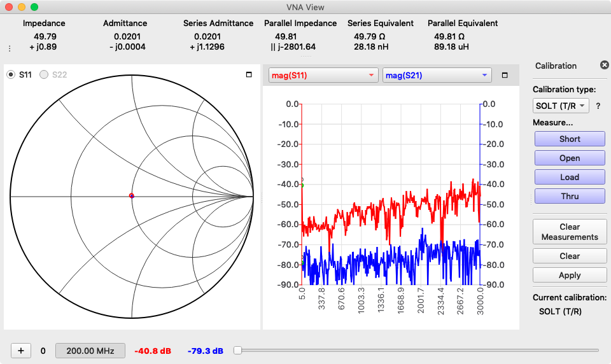The image size is (611, 364).
Task: Click the Series Equivalent 28.18 nH value
Action: pos(371,46)
